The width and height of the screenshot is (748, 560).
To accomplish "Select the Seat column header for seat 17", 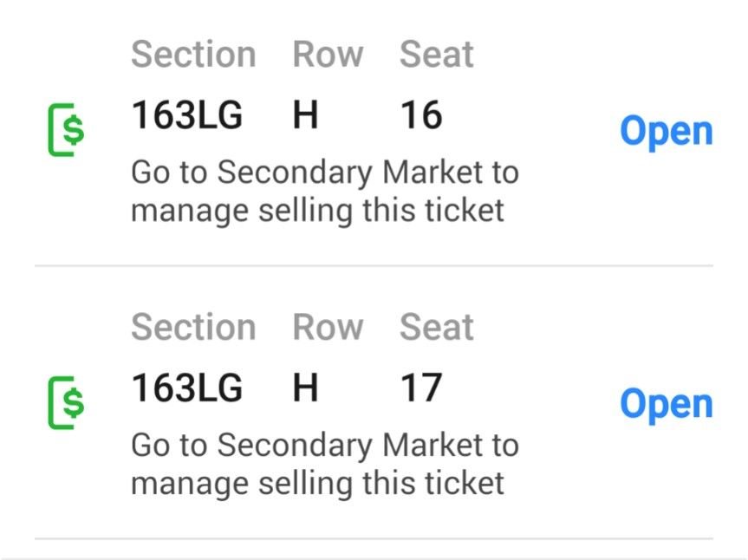I will click(435, 327).
